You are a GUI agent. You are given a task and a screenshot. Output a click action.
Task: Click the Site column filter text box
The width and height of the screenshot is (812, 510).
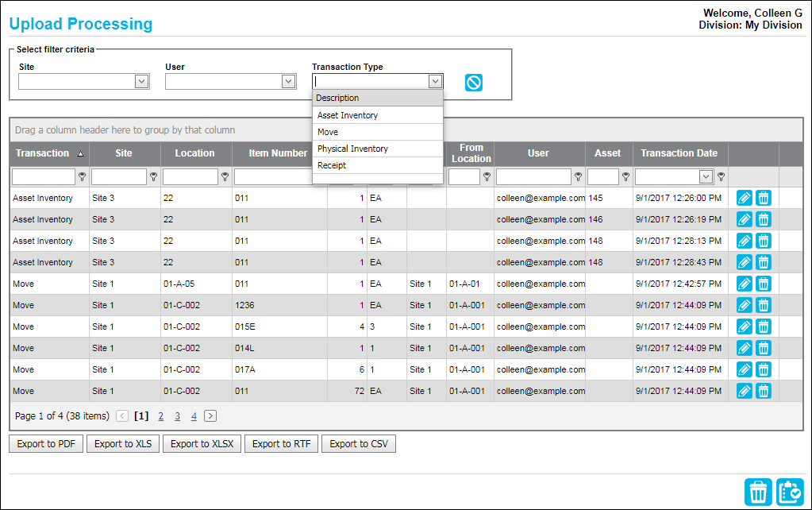pos(119,176)
